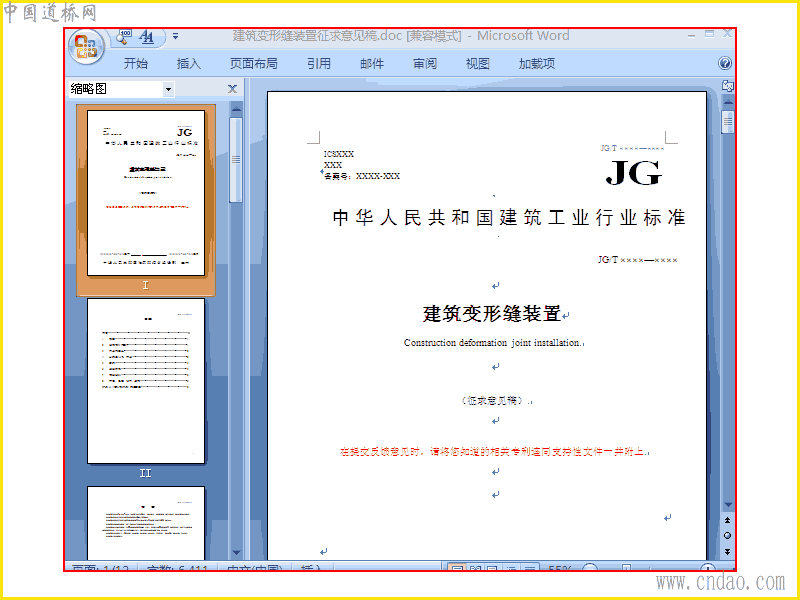The width and height of the screenshot is (800, 600).
Task: Select page I thumbnail
Action: [x=146, y=193]
